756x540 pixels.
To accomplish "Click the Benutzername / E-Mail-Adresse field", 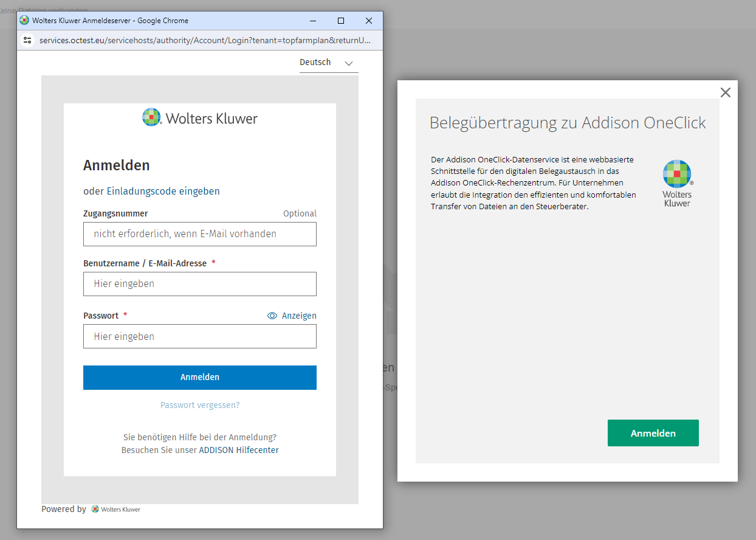I will coord(200,284).
